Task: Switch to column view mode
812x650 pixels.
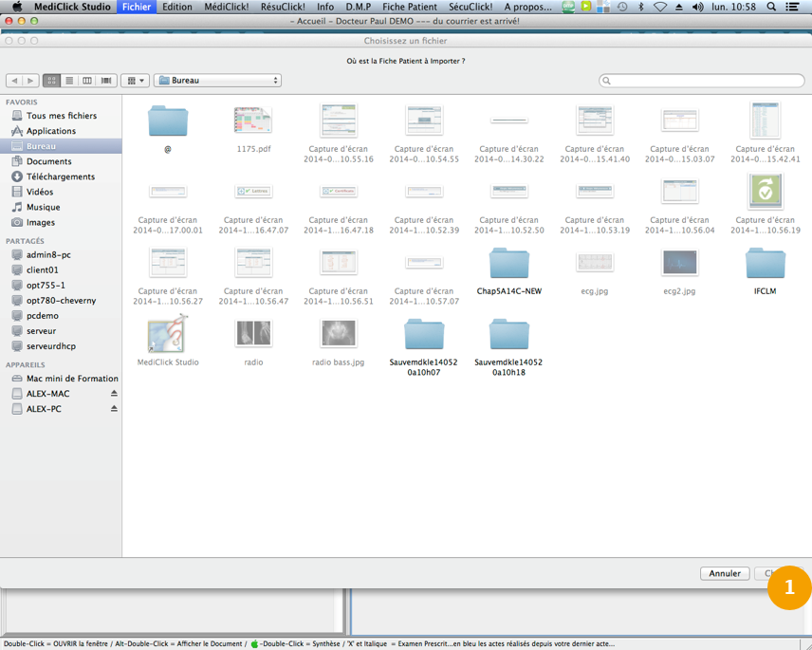Action: [x=87, y=81]
